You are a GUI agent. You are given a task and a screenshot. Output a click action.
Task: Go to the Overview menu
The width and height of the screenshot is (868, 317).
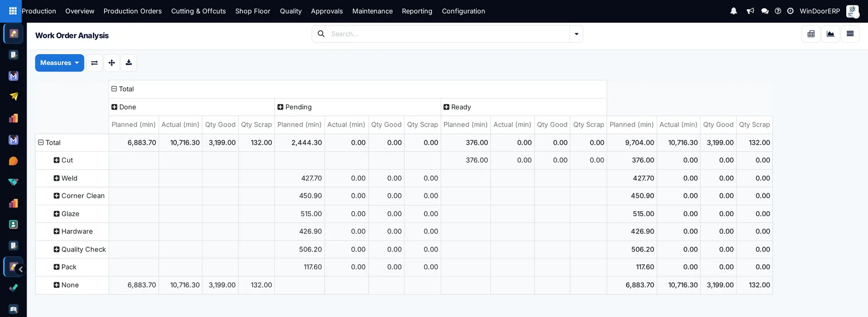(80, 11)
